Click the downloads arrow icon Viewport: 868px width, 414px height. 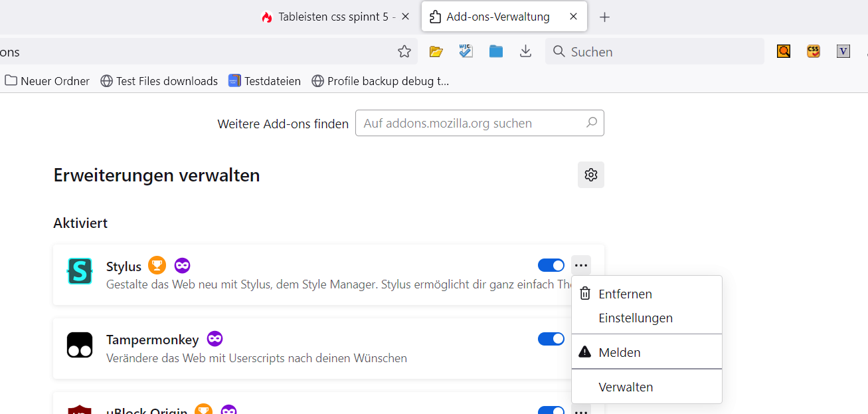click(525, 51)
